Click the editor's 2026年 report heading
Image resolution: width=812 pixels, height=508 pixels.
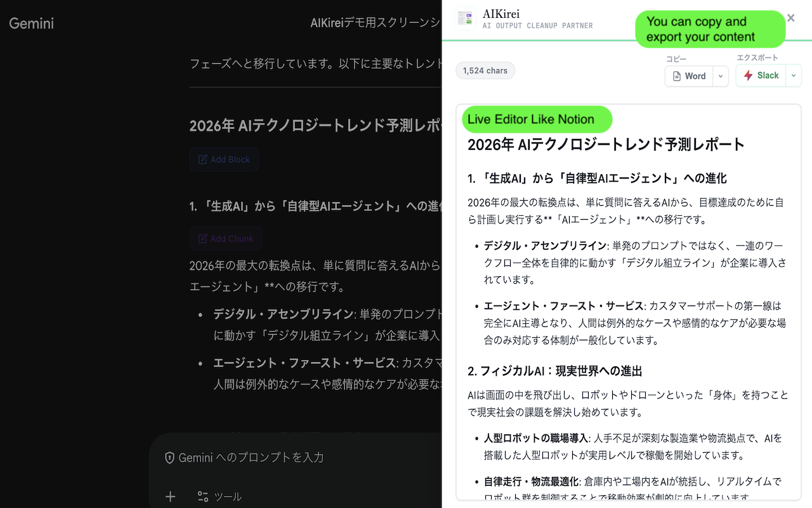(x=606, y=145)
